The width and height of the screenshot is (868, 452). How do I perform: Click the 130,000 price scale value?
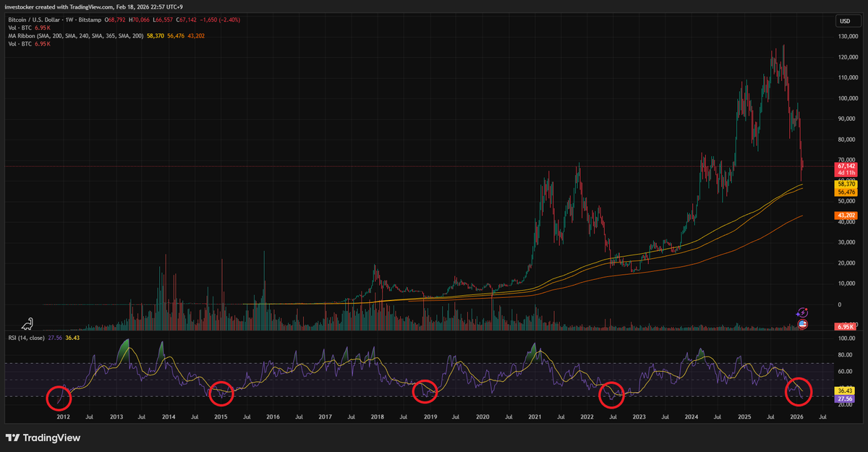(848, 36)
